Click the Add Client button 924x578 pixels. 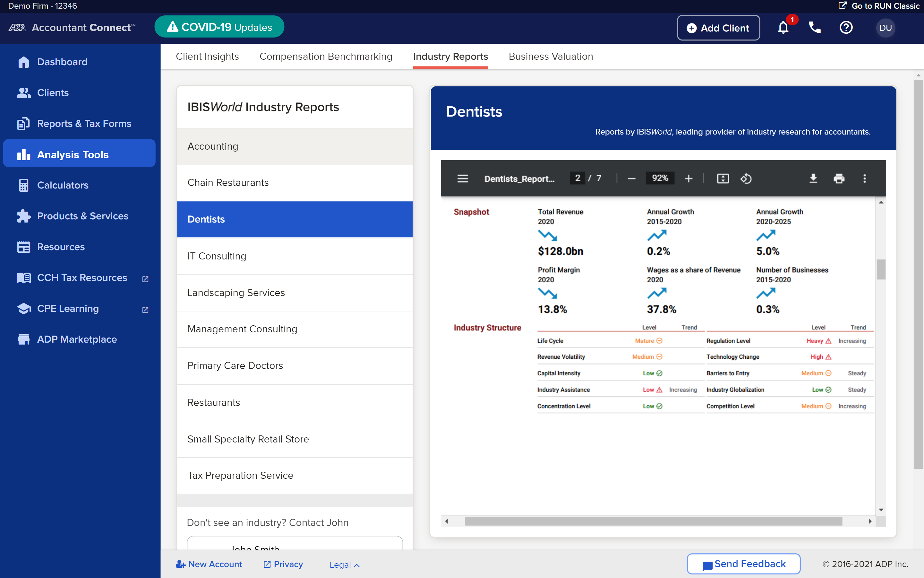point(718,28)
